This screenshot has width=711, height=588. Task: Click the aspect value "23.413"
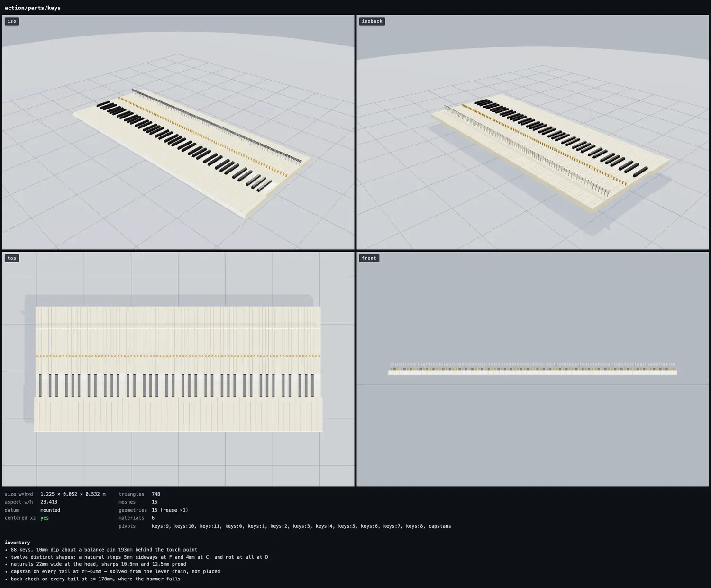tap(49, 502)
